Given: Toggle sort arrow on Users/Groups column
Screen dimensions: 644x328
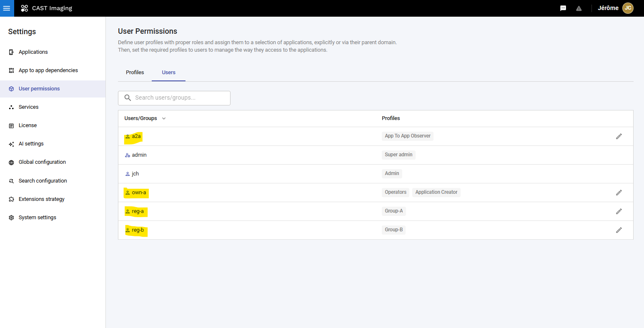Looking at the screenshot, I should point(164,118).
